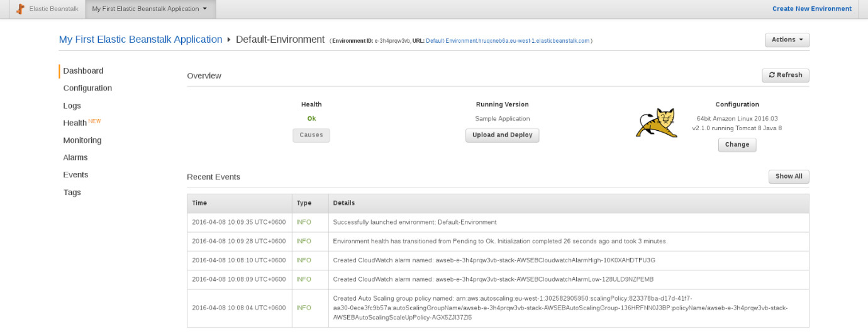Open the Logs section

pyautogui.click(x=72, y=106)
